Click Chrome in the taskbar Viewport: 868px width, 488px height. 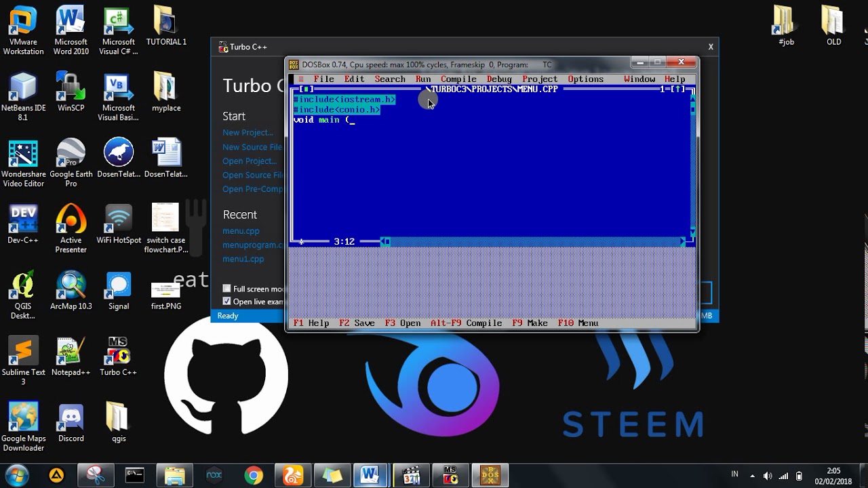point(254,476)
